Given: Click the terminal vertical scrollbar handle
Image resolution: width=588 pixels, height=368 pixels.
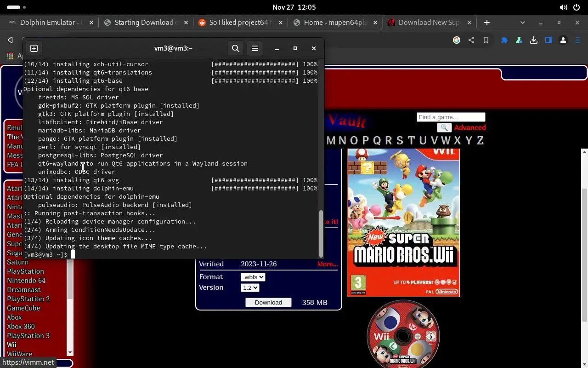Looking at the screenshot, I should [x=321, y=234].
